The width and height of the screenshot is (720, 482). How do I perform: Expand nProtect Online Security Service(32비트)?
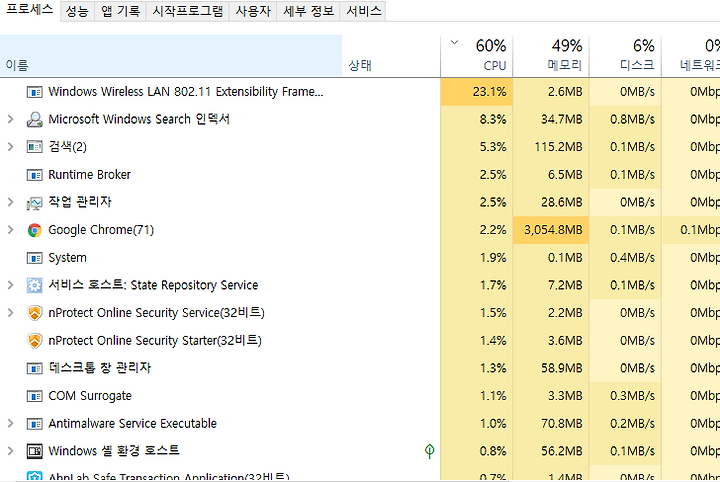point(11,313)
